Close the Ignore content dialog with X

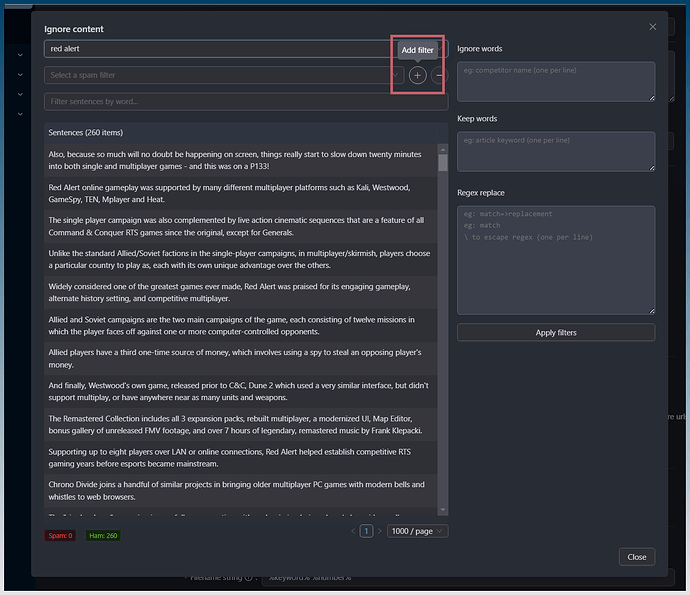[653, 27]
